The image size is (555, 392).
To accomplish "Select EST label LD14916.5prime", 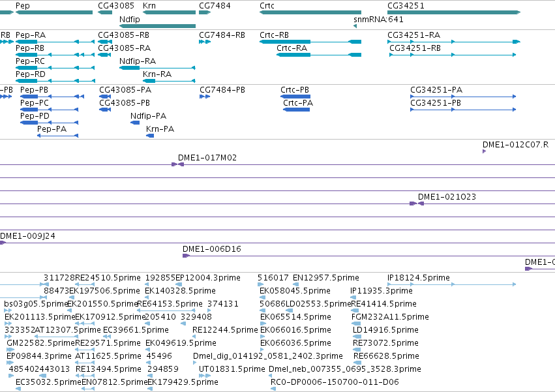I will tap(386, 331).
